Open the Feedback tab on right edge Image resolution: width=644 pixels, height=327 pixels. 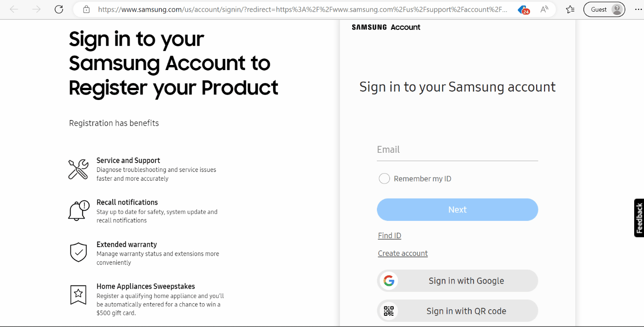(x=639, y=218)
